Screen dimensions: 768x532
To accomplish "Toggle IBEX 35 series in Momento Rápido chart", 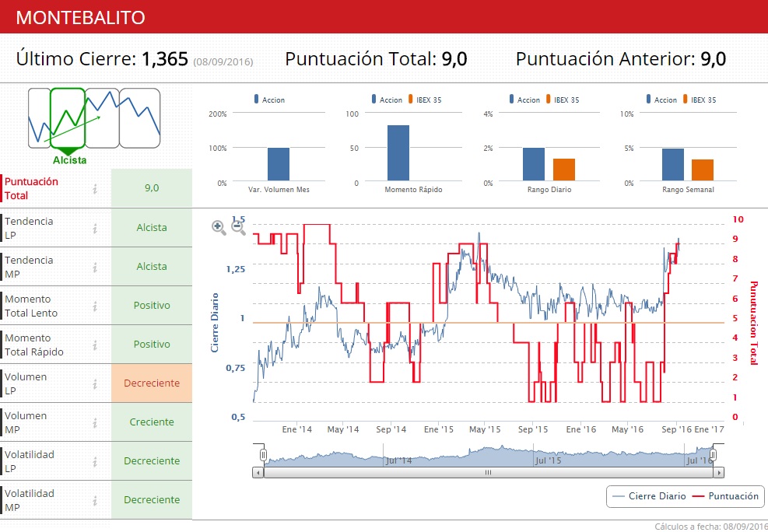I will point(425,100).
